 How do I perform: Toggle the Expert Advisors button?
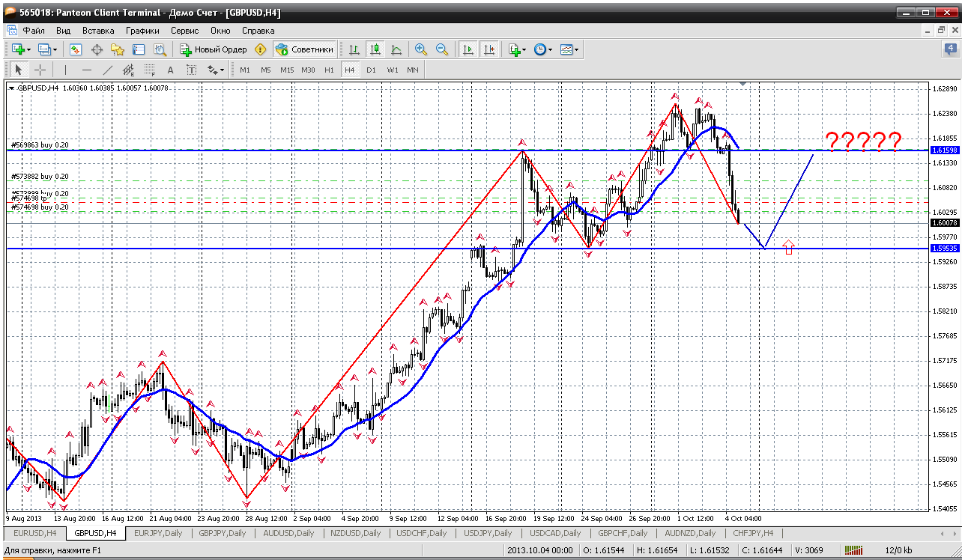304,49
